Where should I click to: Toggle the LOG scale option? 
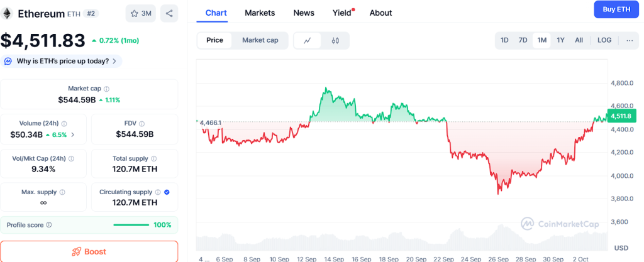click(604, 40)
